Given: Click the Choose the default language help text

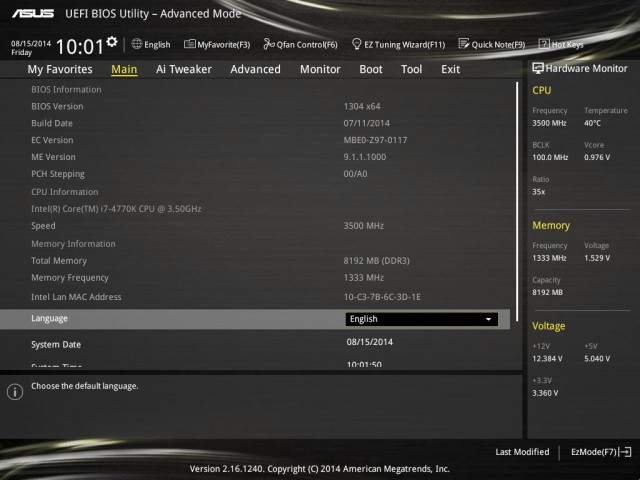Looking at the screenshot, I should pyautogui.click(x=84, y=386).
